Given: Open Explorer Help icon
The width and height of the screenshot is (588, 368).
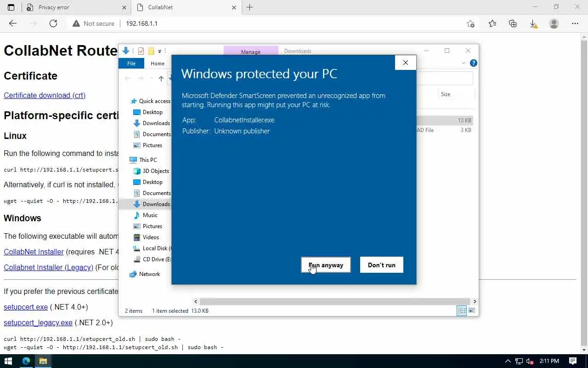Looking at the screenshot, I should 474,63.
